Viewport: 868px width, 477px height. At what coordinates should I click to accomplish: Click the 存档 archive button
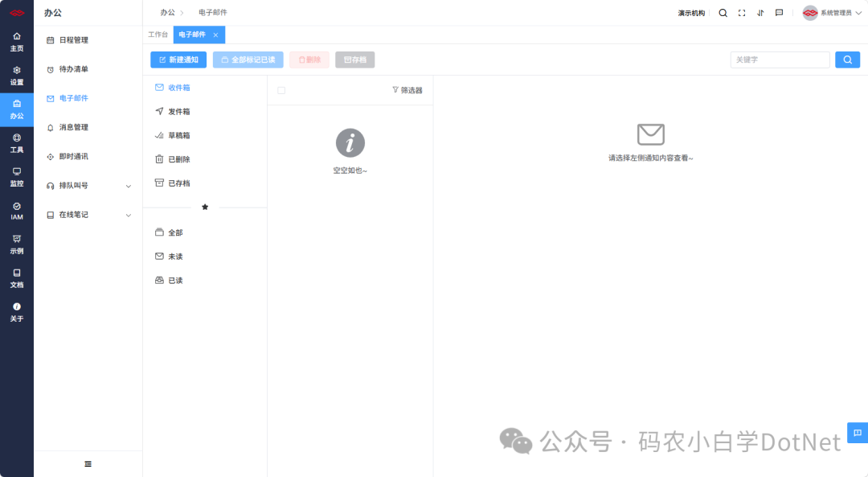click(355, 60)
